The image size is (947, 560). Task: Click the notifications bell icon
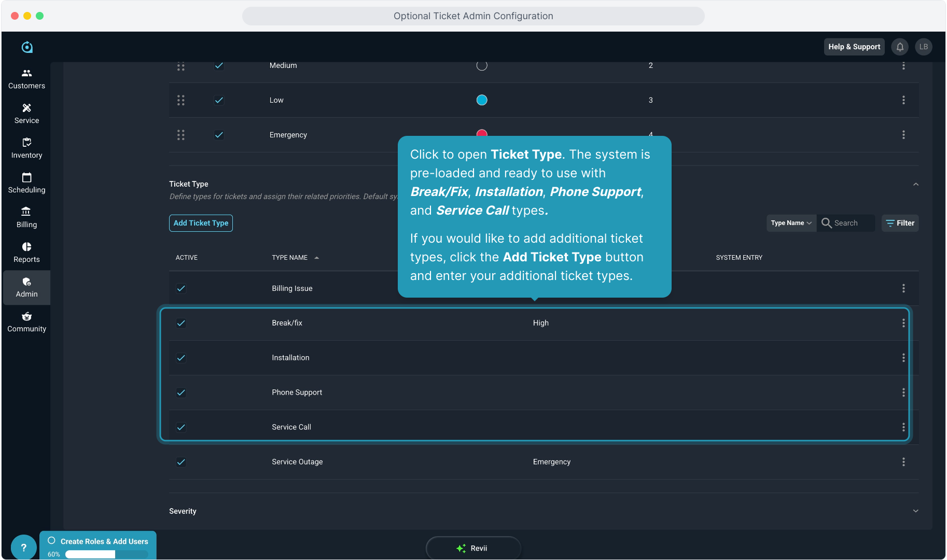900,47
